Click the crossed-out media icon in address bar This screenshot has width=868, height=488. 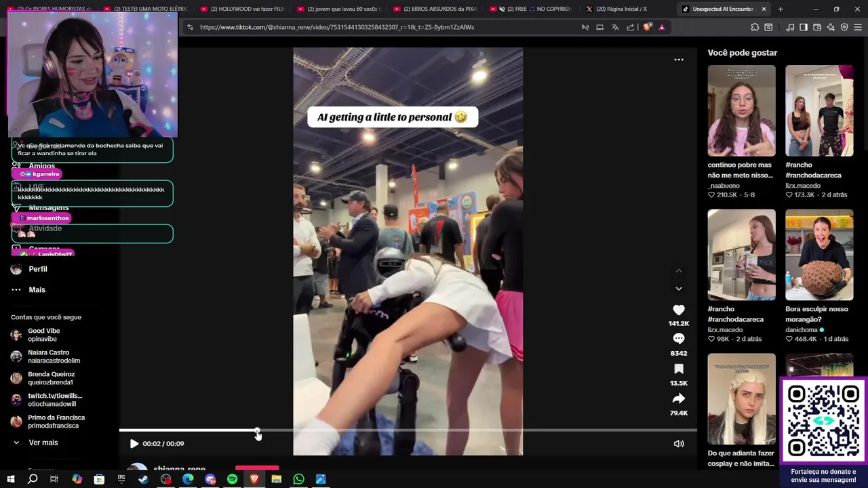585,27
